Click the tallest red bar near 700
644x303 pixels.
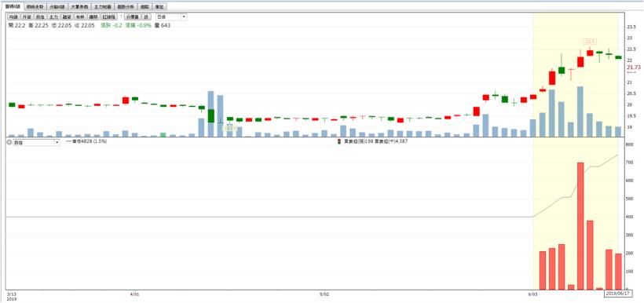[x=580, y=226]
